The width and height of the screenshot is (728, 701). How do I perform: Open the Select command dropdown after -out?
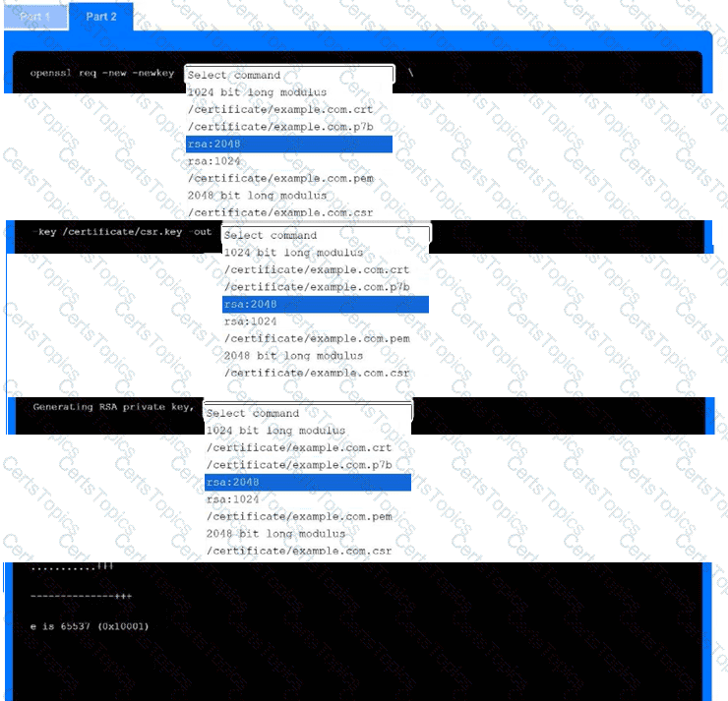tap(326, 235)
